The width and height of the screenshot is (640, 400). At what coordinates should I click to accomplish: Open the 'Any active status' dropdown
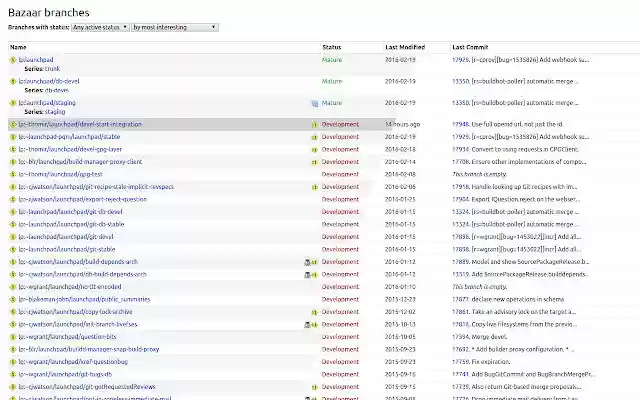(x=100, y=27)
